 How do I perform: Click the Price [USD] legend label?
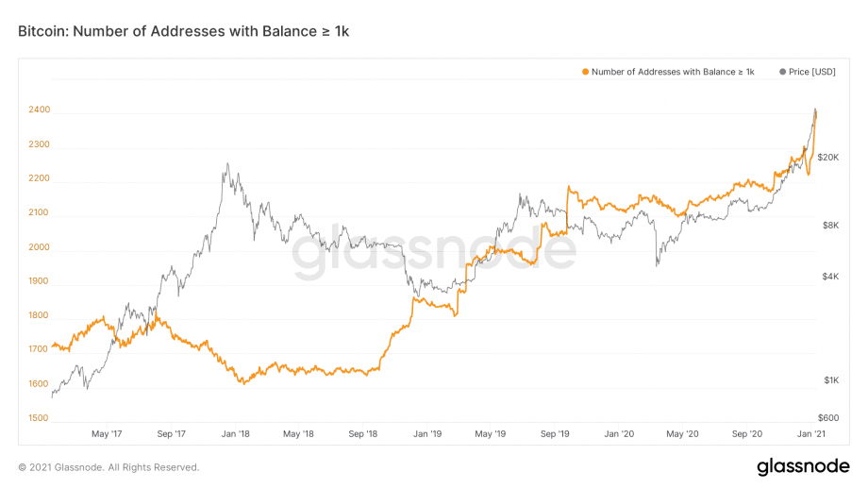click(x=812, y=72)
